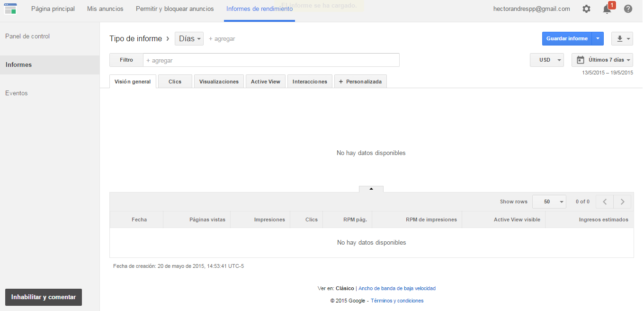Sort by Ingresos estimados column
The height and width of the screenshot is (311, 644).
click(x=603, y=220)
